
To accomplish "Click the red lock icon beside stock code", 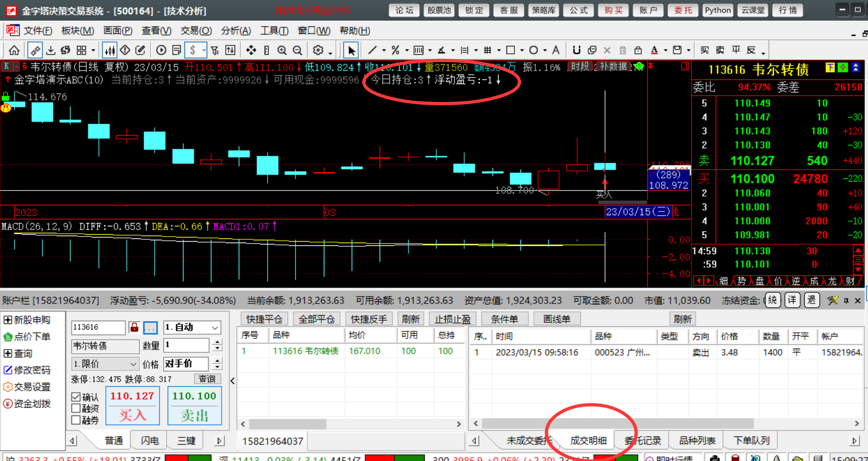I will pos(134,327).
